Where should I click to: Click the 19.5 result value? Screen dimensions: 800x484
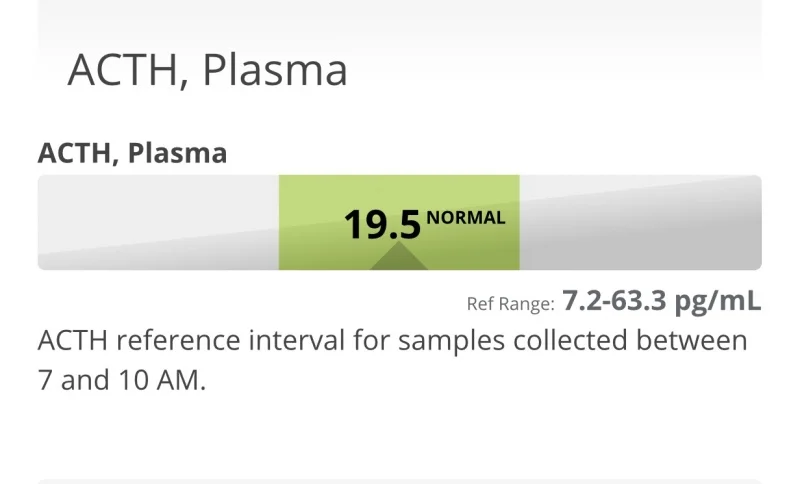coord(382,225)
